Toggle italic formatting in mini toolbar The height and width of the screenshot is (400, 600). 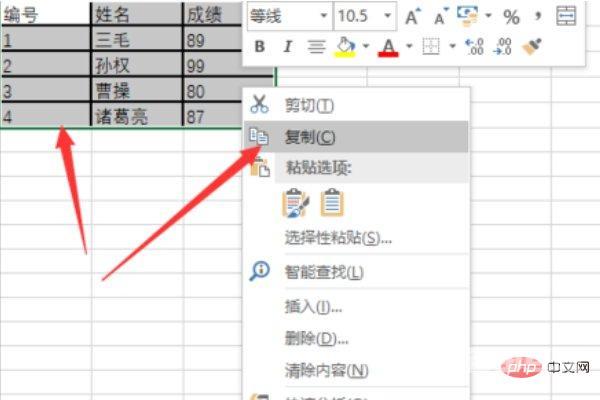point(287,46)
